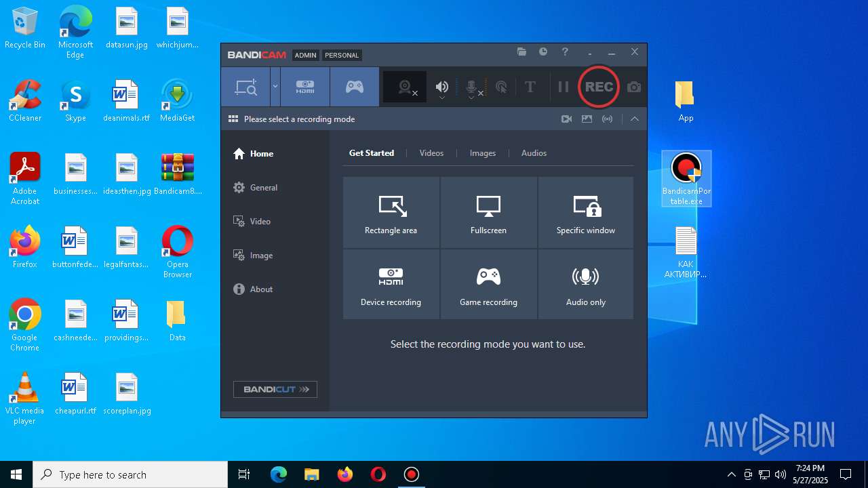Take a screenshot with camera icon
The width and height of the screenshot is (868, 488).
pyautogui.click(x=634, y=87)
